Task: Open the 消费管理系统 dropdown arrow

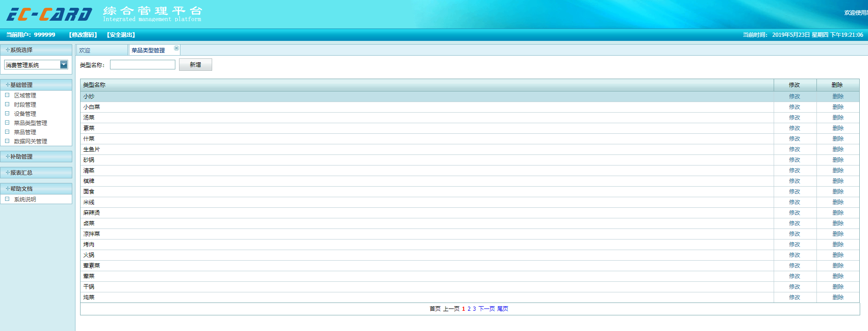Action: (x=64, y=65)
